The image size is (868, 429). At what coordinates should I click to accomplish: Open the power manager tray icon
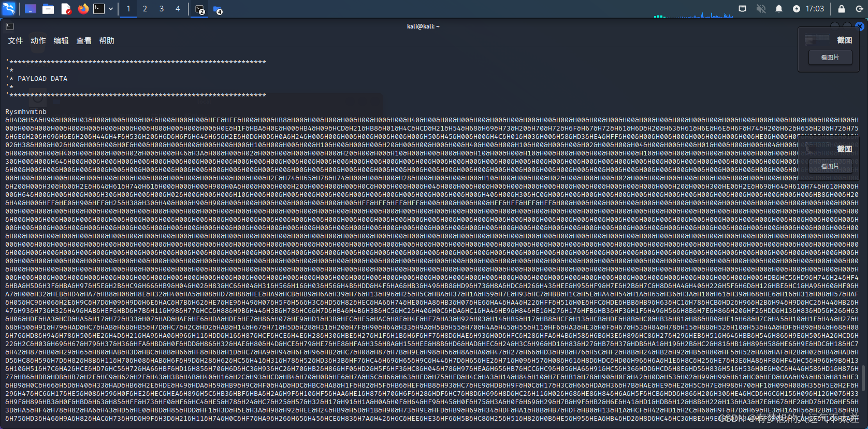coord(797,9)
